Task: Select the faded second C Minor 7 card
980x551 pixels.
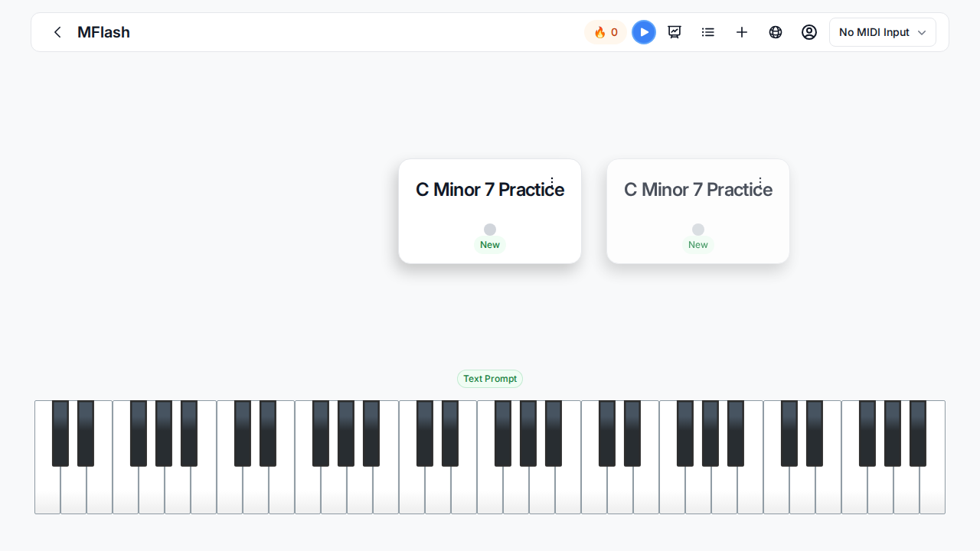Action: pyautogui.click(x=698, y=211)
